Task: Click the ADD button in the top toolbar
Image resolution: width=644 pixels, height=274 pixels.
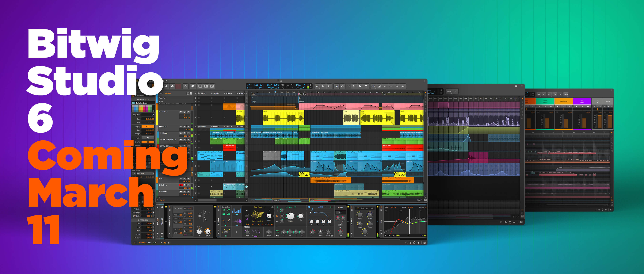Action: (x=317, y=86)
